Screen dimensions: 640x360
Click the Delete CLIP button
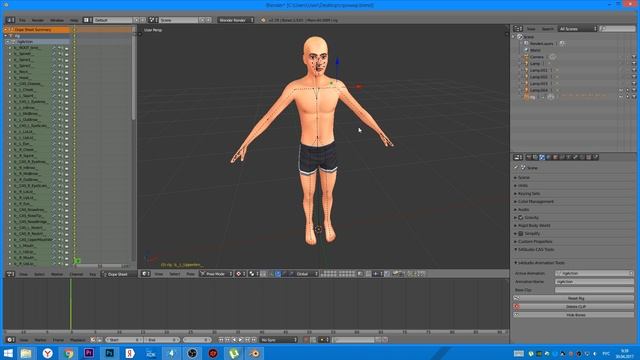pyautogui.click(x=576, y=307)
